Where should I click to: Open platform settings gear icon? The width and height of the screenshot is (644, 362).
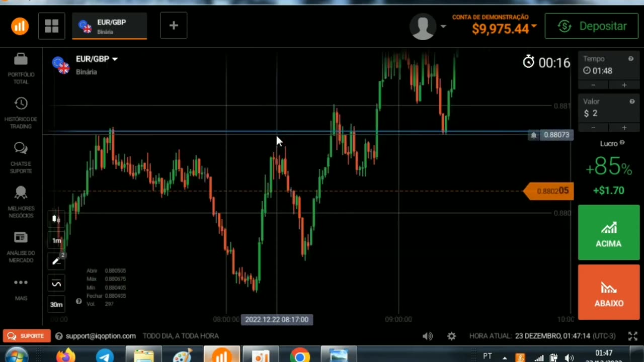451,336
